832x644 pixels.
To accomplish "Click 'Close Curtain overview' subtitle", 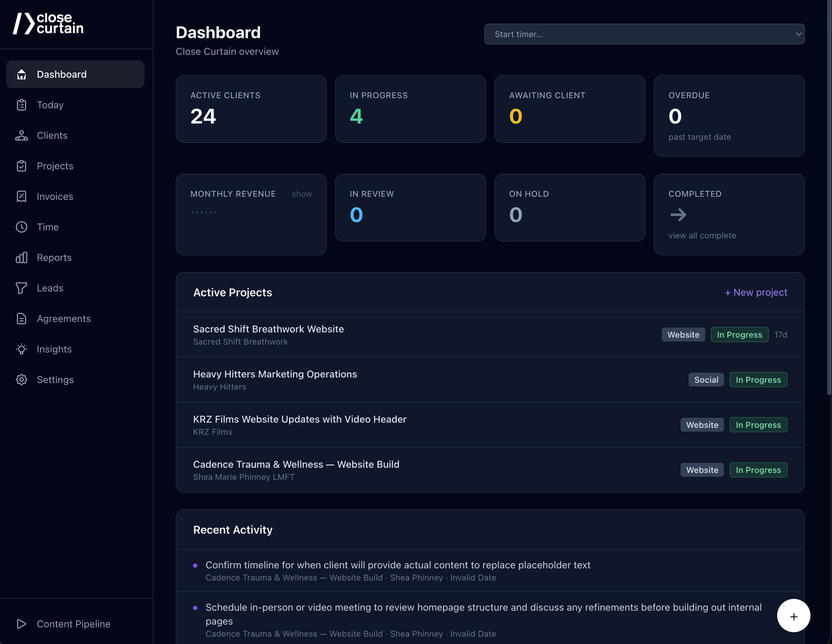I will [227, 51].
